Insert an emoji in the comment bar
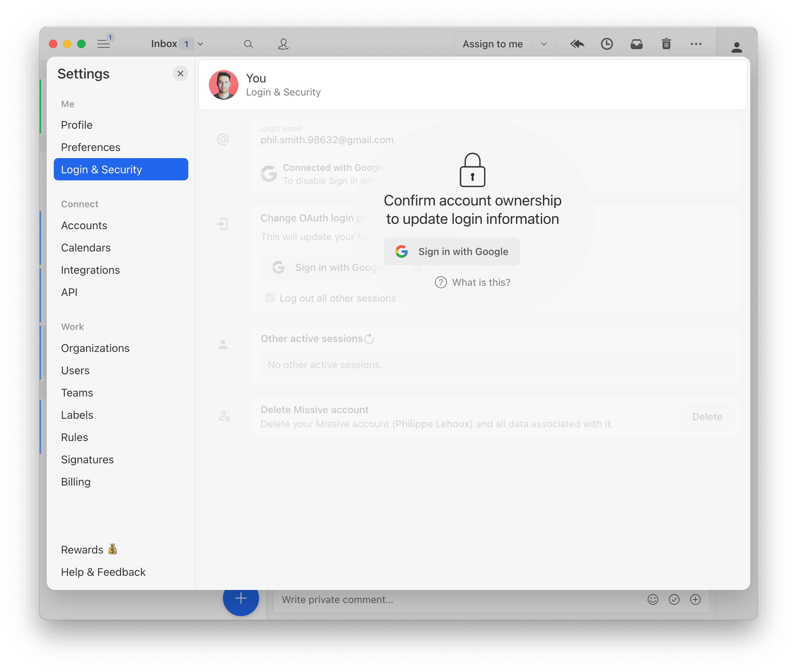Viewport: 797px width, 672px height. (653, 599)
